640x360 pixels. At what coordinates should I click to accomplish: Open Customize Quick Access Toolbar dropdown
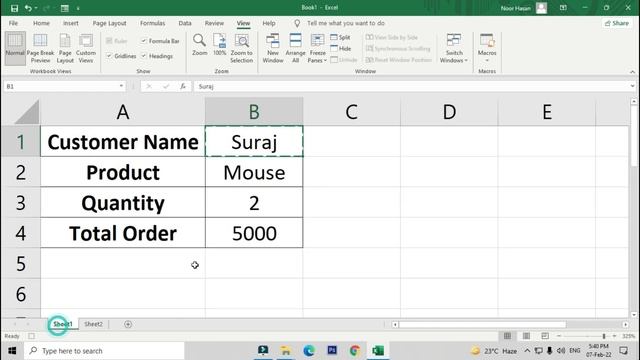(x=78, y=8)
